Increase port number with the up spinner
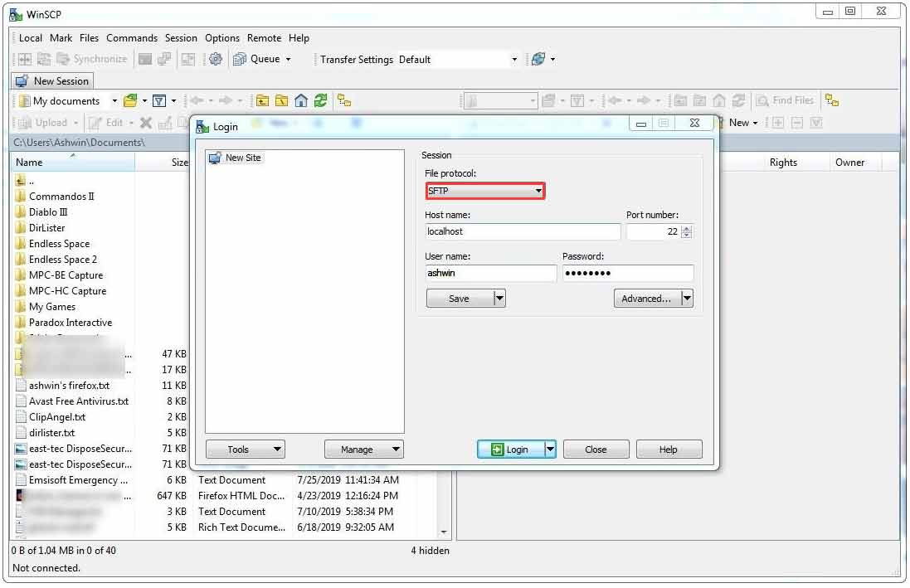 point(687,228)
